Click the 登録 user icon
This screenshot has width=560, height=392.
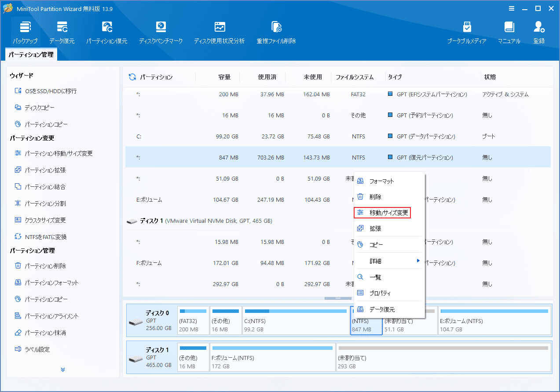(x=539, y=33)
